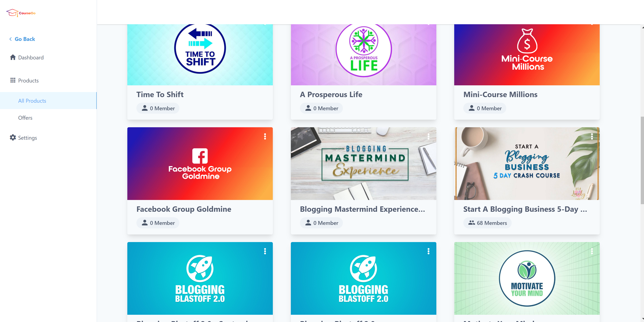Open the Blogging Mastermind Experience thumbnail

pyautogui.click(x=363, y=164)
